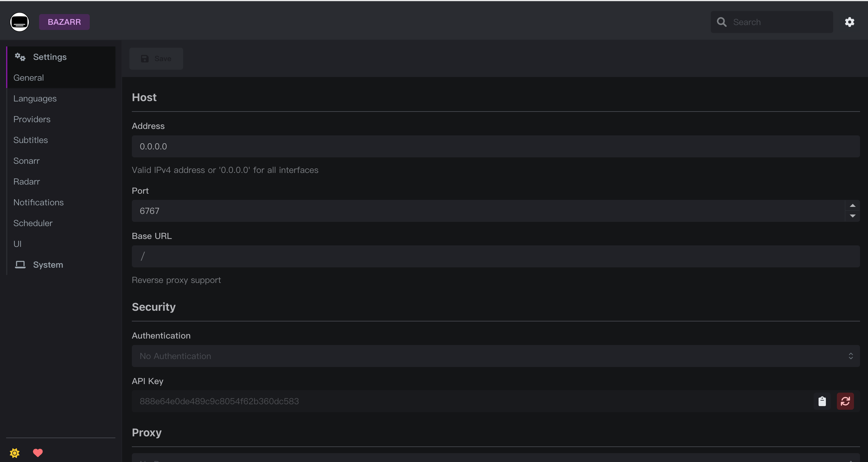Click the Settings gears icon

click(20, 57)
